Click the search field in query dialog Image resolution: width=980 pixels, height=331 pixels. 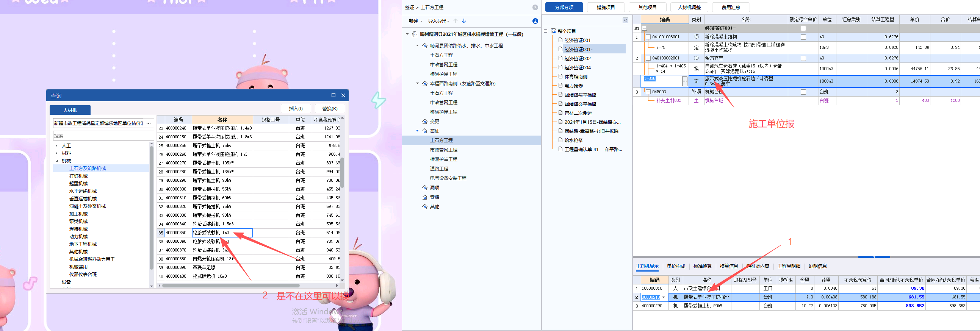point(103,136)
